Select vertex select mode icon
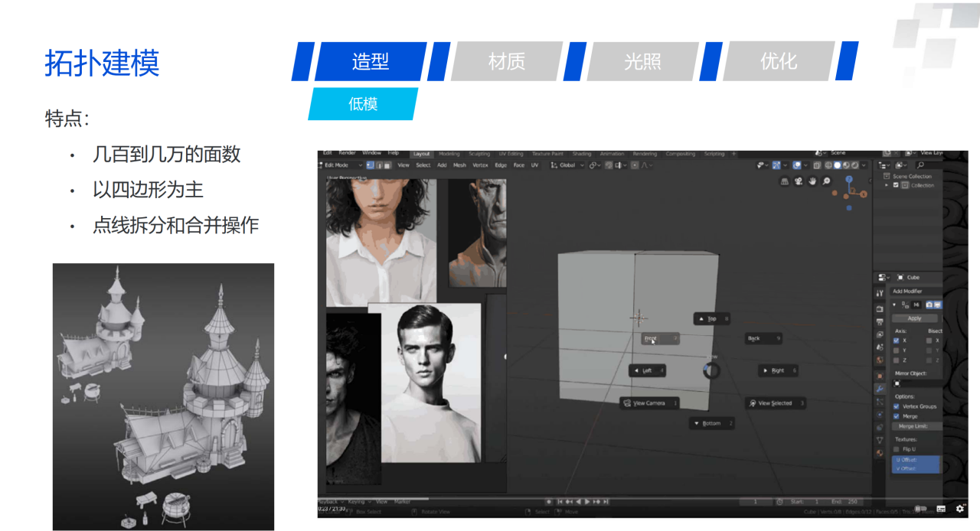The image size is (980, 531). (x=371, y=165)
